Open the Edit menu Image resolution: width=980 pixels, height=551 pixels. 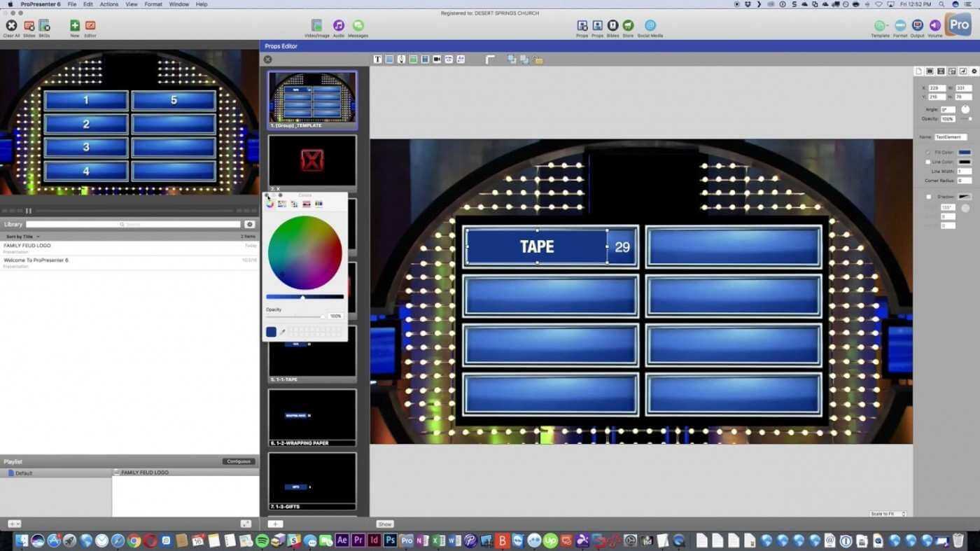pyautogui.click(x=88, y=4)
